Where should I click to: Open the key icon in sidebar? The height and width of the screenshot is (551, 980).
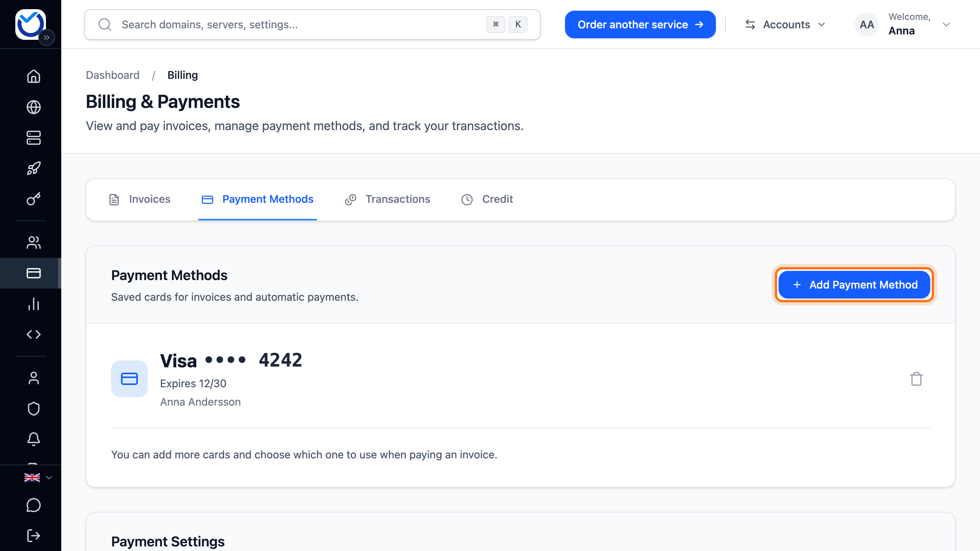pos(34,199)
